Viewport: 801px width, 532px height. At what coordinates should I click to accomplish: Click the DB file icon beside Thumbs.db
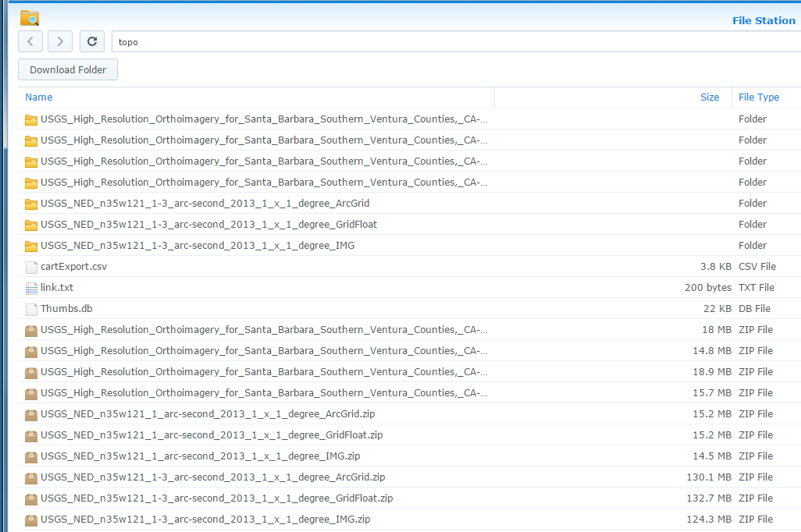(x=31, y=308)
